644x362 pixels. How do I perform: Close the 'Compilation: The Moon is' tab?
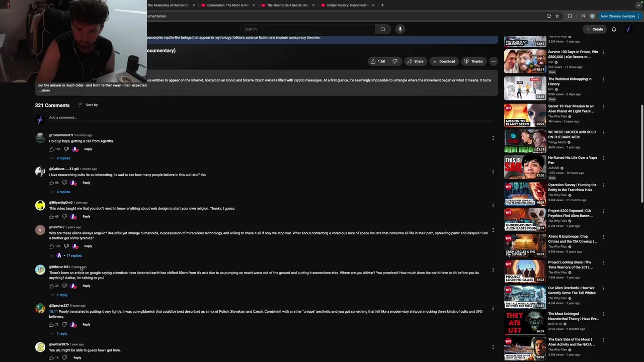(253, 5)
